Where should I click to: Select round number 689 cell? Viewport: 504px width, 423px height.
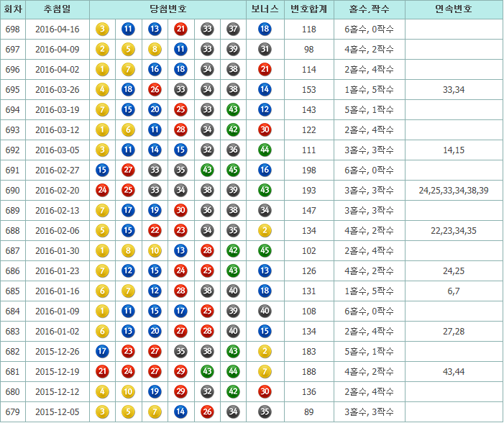coord(13,211)
